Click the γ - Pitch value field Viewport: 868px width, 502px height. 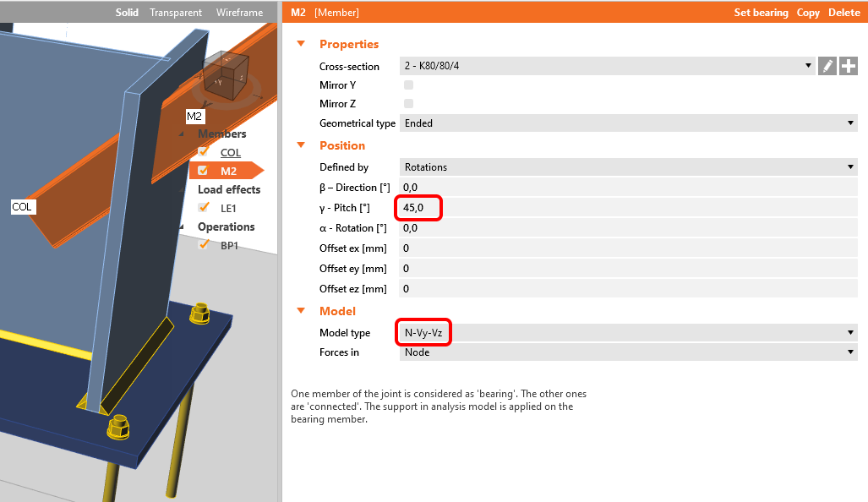point(628,208)
